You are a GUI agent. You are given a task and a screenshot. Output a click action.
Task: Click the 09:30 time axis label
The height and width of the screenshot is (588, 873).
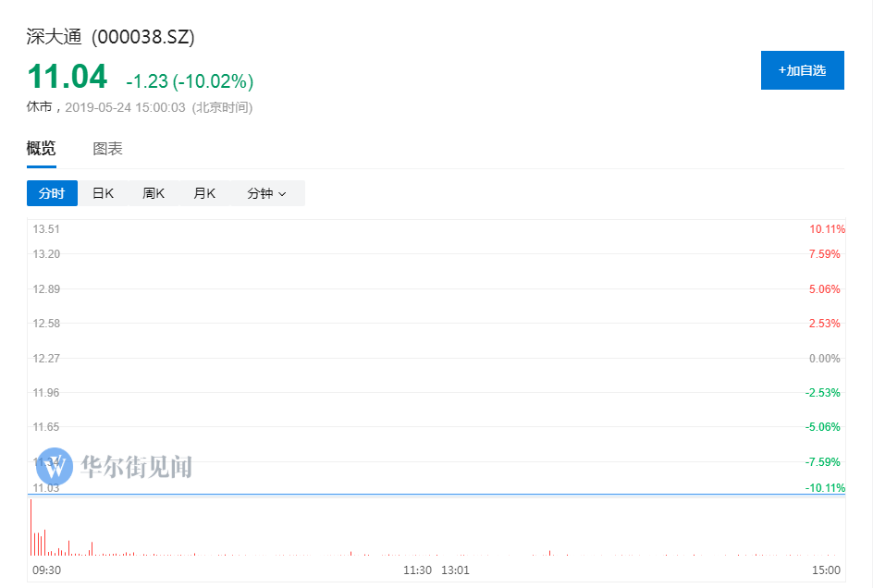point(46,570)
